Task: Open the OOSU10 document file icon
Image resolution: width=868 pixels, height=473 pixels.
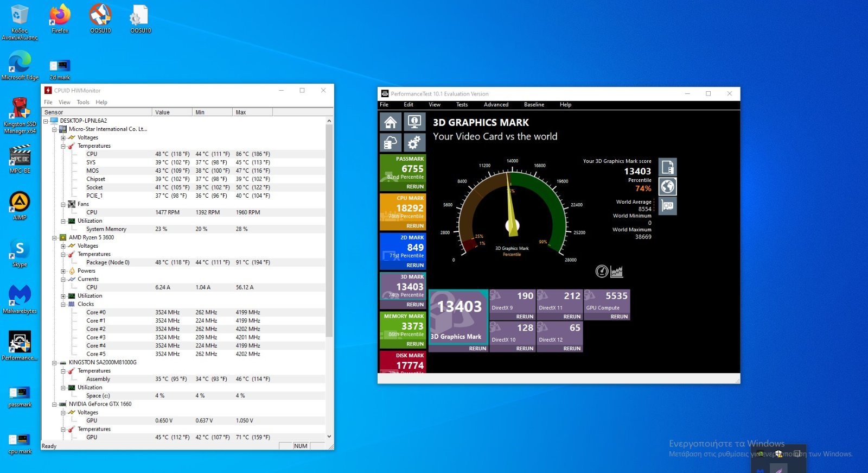Action: 141,19
